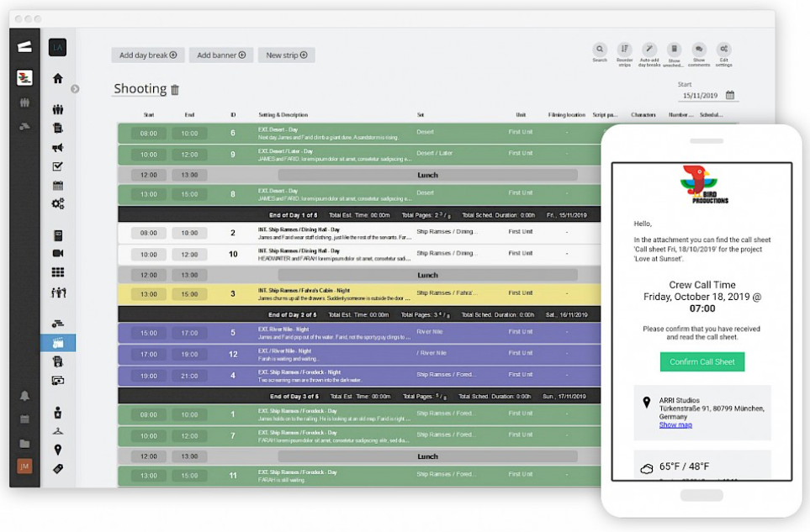The height and width of the screenshot is (532, 810).
Task: Go to Home in the light sidebar
Action: (x=58, y=78)
